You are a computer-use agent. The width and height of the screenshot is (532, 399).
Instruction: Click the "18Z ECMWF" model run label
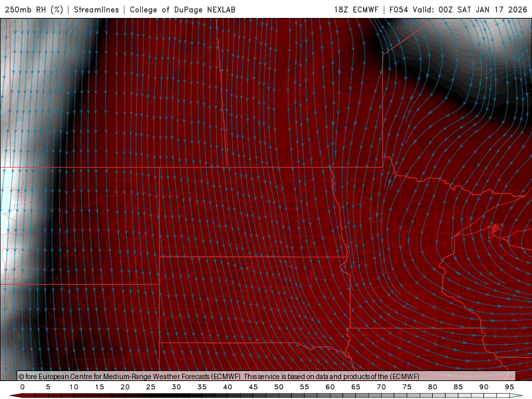[x=356, y=9]
